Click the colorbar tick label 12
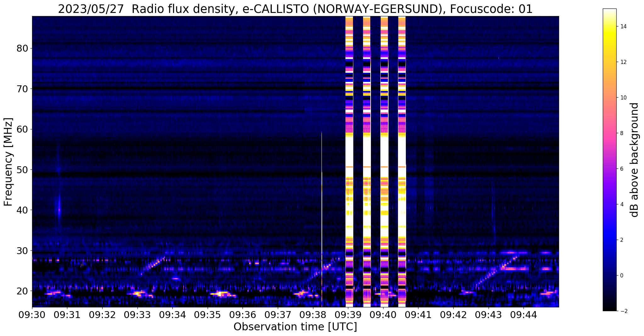This screenshot has height=336, width=644. pos(623,62)
